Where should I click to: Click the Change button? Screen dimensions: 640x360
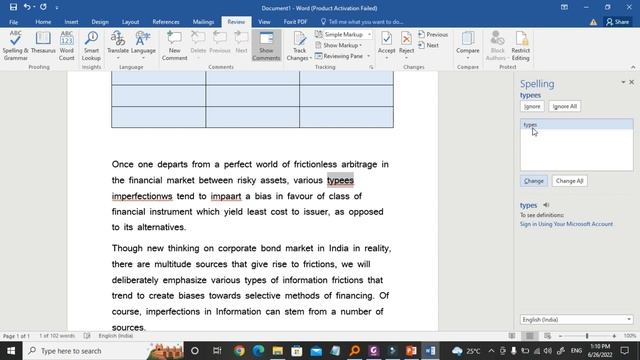click(533, 181)
